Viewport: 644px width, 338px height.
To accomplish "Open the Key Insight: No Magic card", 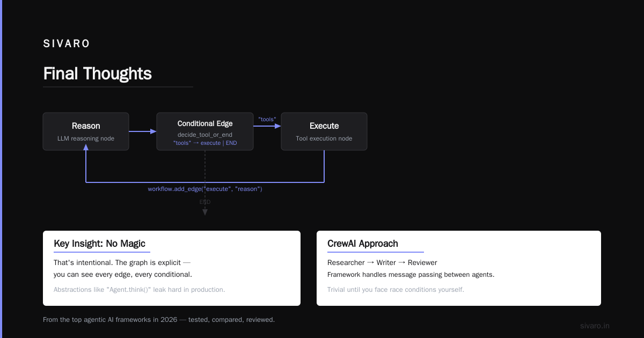I will [x=172, y=268].
